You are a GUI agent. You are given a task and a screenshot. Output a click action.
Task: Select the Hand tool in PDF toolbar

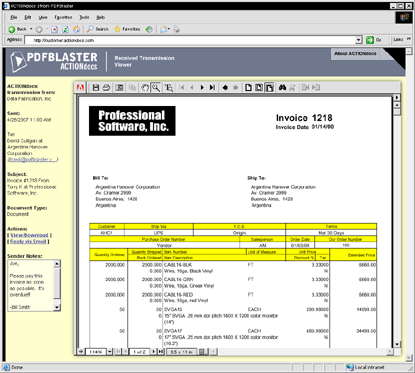[145, 88]
